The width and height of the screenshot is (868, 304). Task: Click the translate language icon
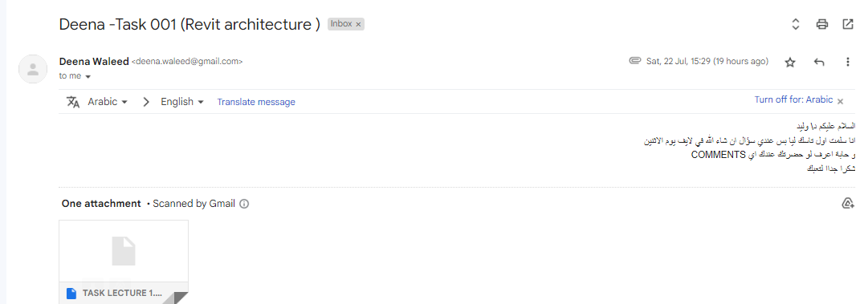point(73,102)
